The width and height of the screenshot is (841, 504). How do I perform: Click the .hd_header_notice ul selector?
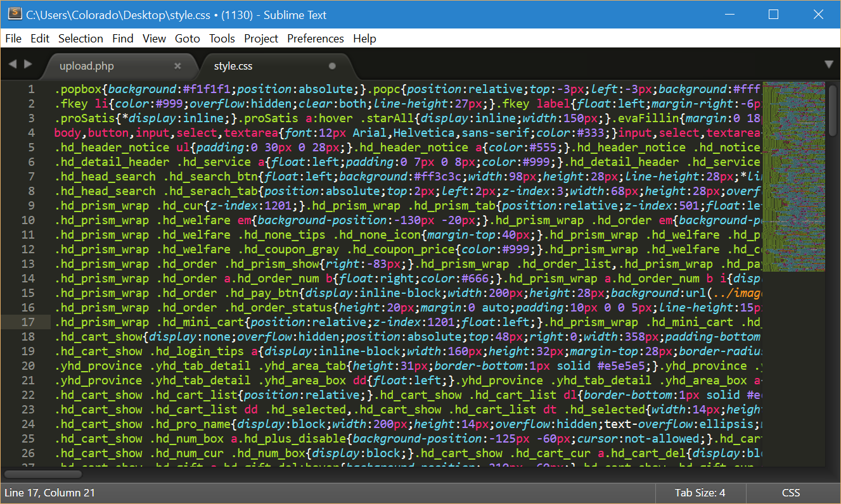[122, 148]
